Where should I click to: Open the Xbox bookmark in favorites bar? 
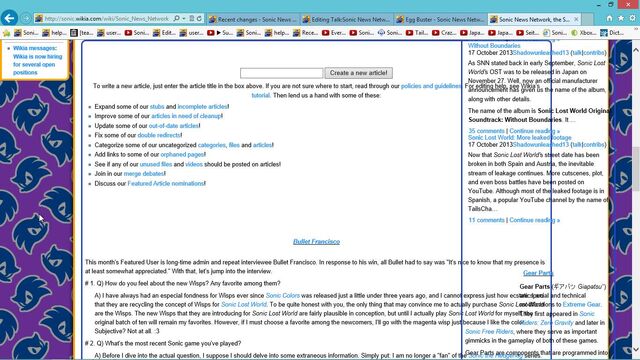coord(583,33)
